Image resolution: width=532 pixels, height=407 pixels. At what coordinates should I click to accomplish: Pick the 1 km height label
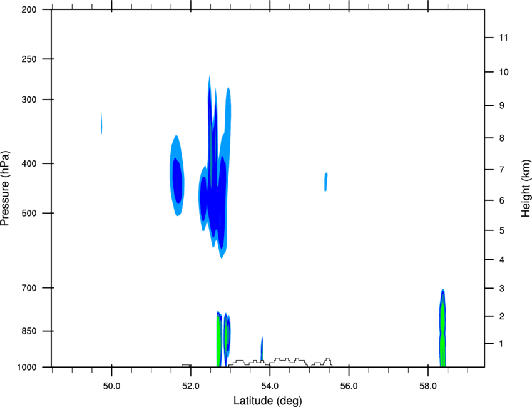[501, 344]
